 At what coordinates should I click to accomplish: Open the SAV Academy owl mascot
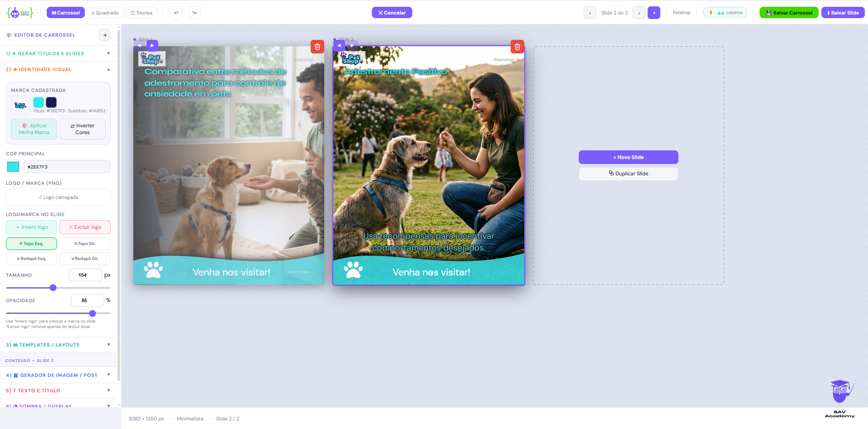point(841,391)
